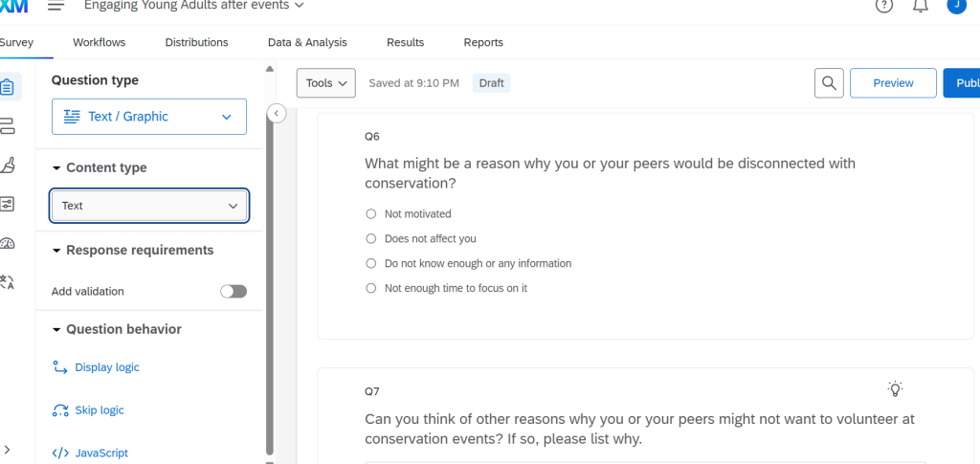Open the Display logic link

(x=106, y=367)
